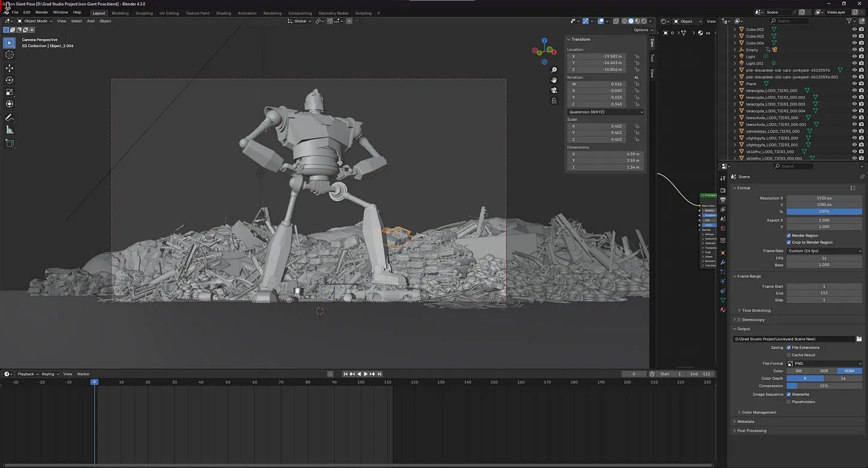The width and height of the screenshot is (868, 468).
Task: Activate the Measure tool
Action: pyautogui.click(x=10, y=130)
